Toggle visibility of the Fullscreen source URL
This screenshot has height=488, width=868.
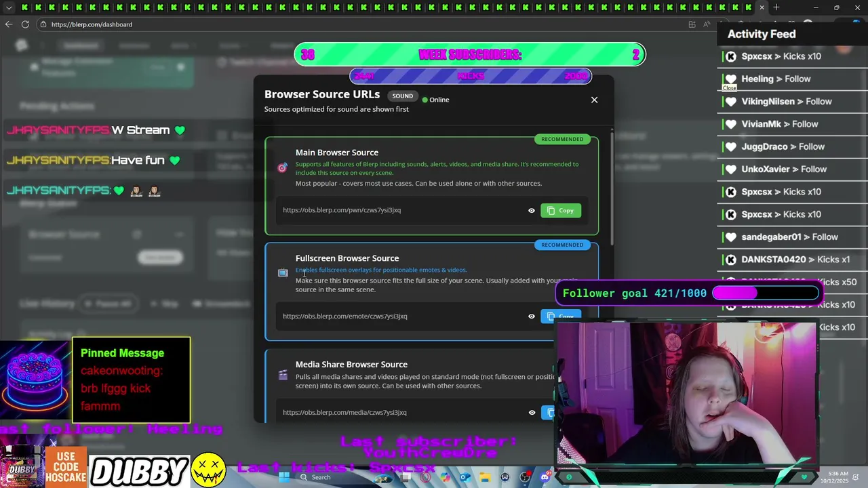pos(532,316)
